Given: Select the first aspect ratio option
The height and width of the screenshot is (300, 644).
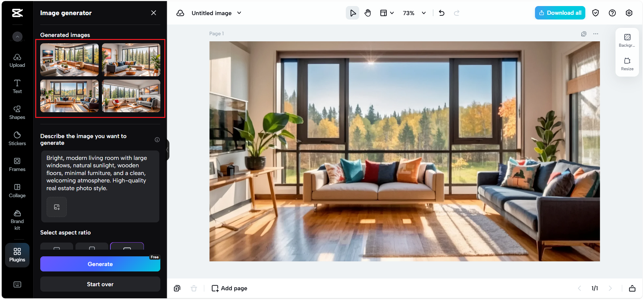Looking at the screenshot, I should point(57,247).
